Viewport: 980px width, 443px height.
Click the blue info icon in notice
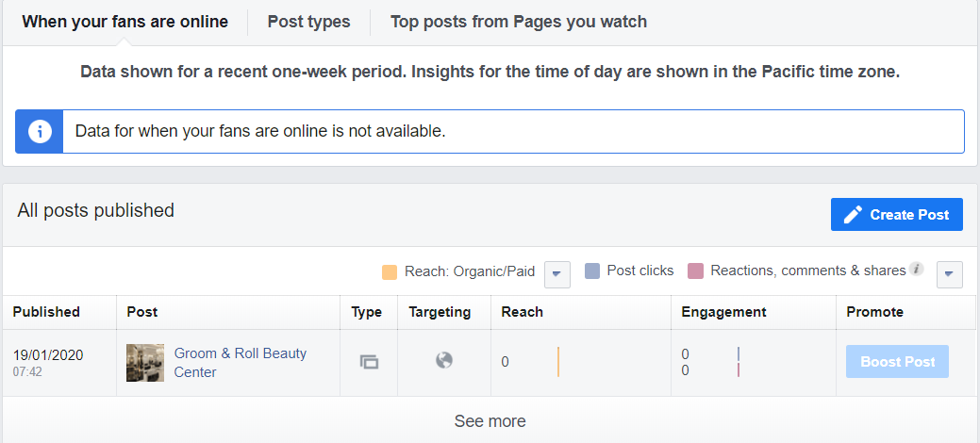(x=40, y=131)
